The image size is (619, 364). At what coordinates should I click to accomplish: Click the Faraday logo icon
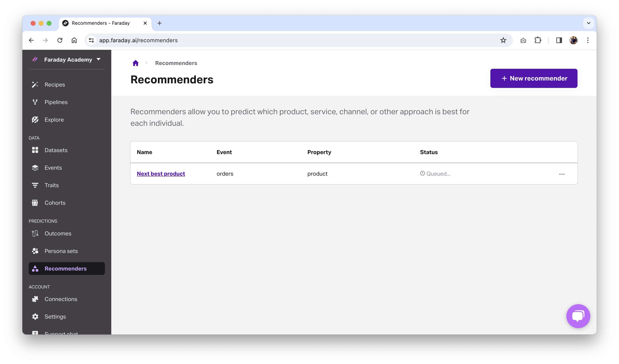tap(35, 59)
